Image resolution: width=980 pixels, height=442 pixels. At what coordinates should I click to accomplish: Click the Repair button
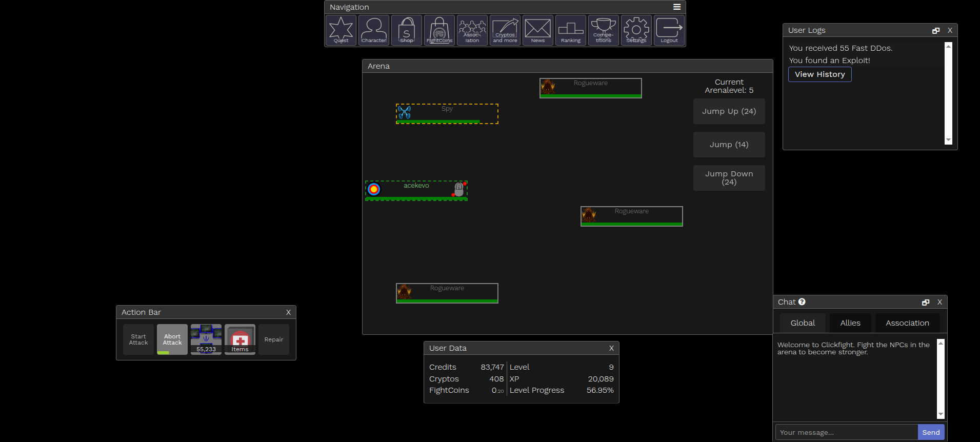tap(274, 339)
